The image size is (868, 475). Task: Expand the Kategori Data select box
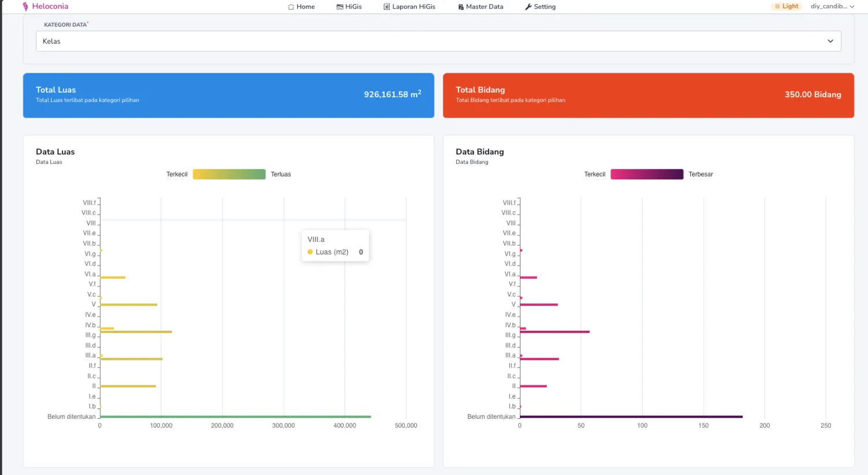pos(438,41)
